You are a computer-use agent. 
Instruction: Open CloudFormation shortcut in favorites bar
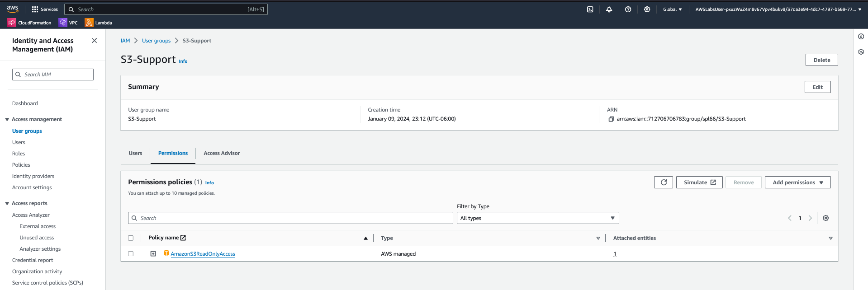pos(29,23)
